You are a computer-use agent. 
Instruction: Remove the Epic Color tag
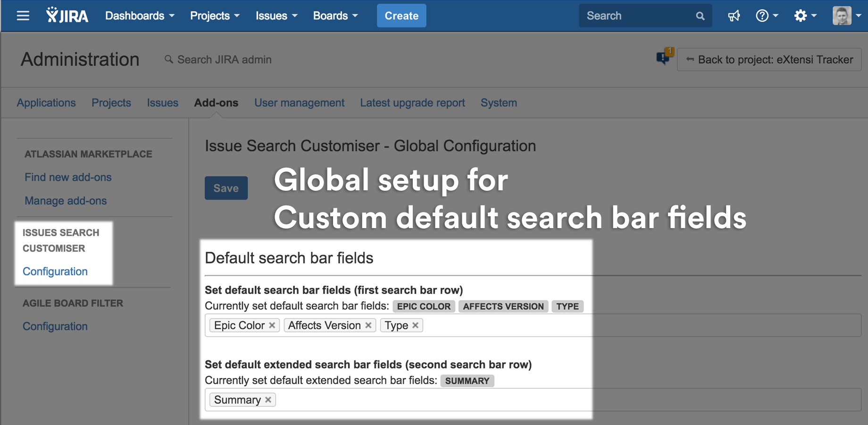[272, 325]
